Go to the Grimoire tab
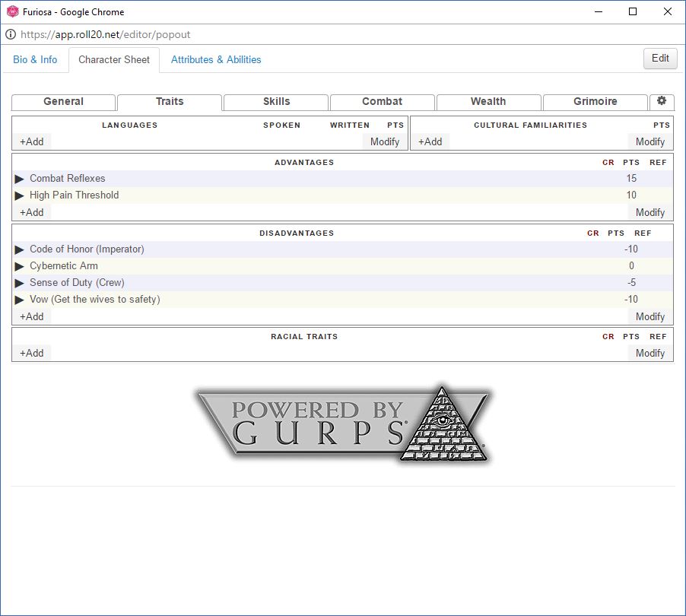Viewport: 686px width, 616px height. tap(595, 101)
